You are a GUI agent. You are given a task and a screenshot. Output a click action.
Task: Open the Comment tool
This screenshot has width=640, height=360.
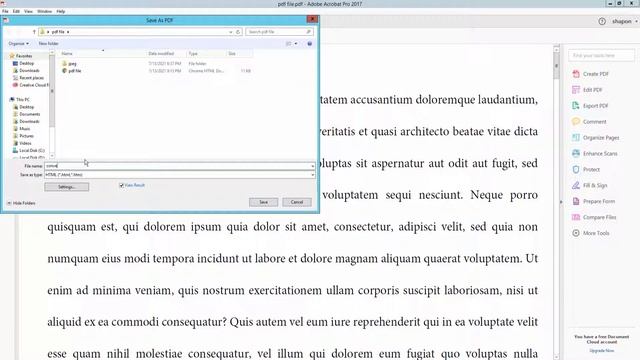pos(589,122)
